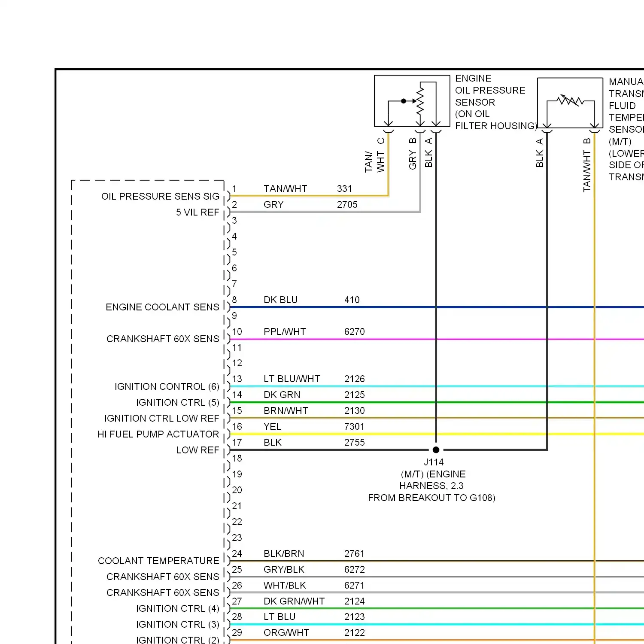Select the 'ORG/WHT' wire color text
Image resolution: width=644 pixels, height=644 pixels.
286,632
